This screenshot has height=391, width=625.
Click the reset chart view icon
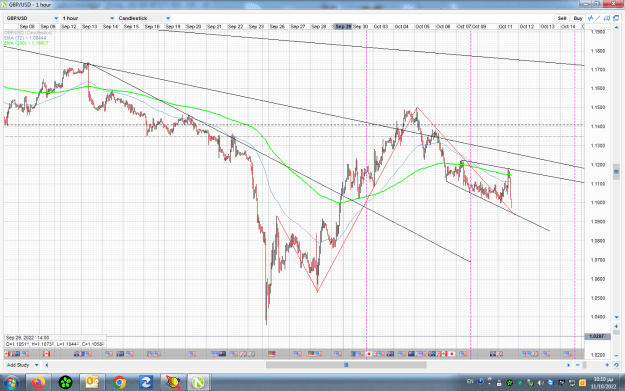[x=616, y=365]
